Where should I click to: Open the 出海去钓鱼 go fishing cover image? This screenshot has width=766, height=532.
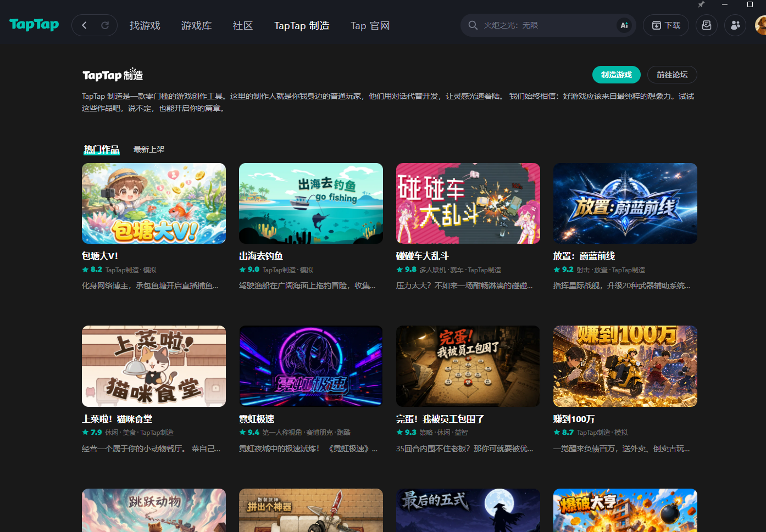[x=311, y=203]
